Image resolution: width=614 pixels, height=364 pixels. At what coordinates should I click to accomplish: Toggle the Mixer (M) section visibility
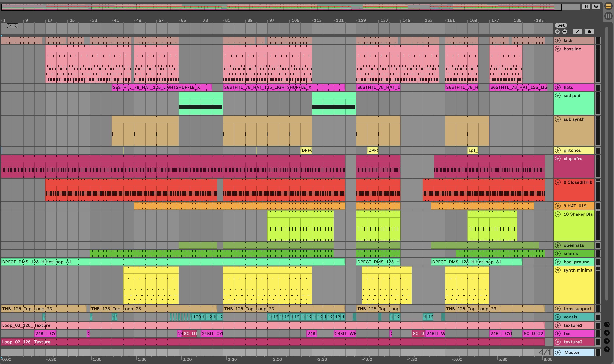pyautogui.click(x=607, y=341)
